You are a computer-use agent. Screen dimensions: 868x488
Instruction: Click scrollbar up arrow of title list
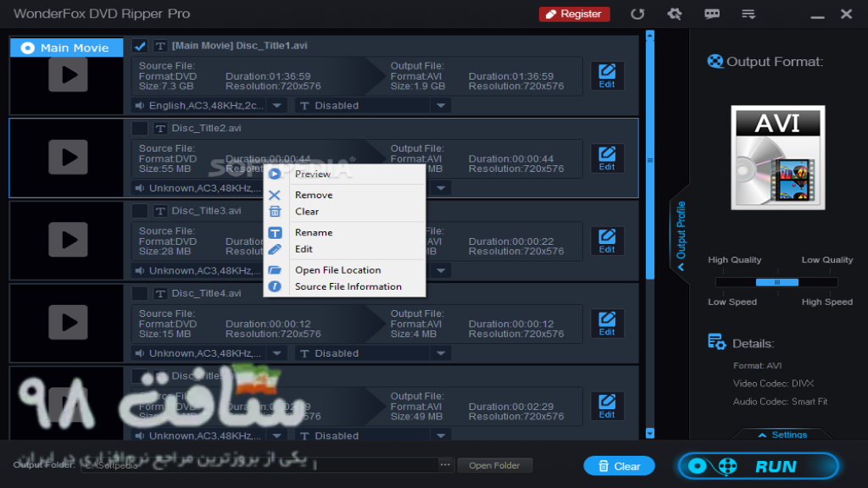pos(650,36)
